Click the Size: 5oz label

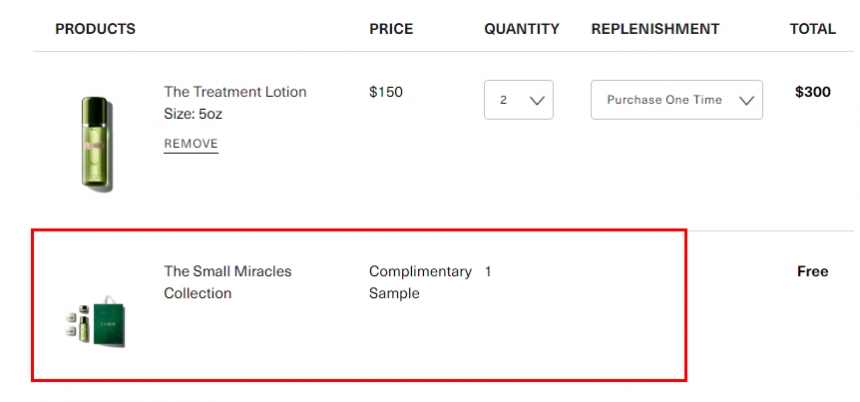pyautogui.click(x=193, y=114)
